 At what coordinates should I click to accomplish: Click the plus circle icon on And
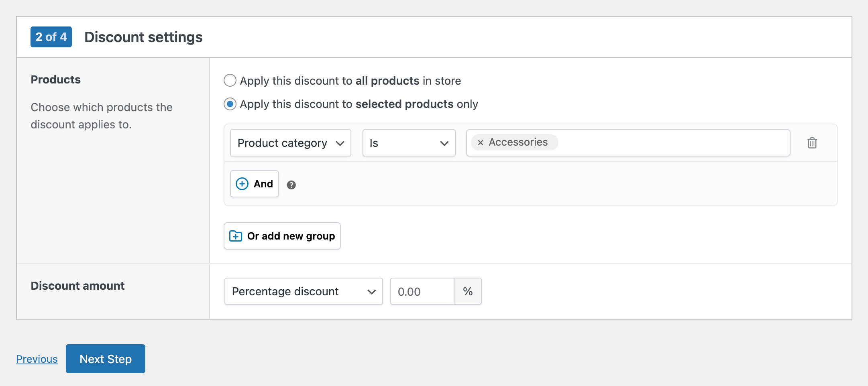click(242, 184)
